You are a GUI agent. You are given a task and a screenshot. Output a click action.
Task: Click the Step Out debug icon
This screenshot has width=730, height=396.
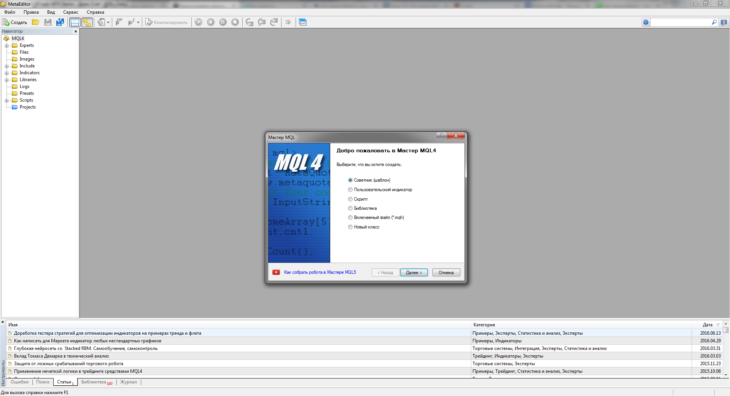pos(274,22)
